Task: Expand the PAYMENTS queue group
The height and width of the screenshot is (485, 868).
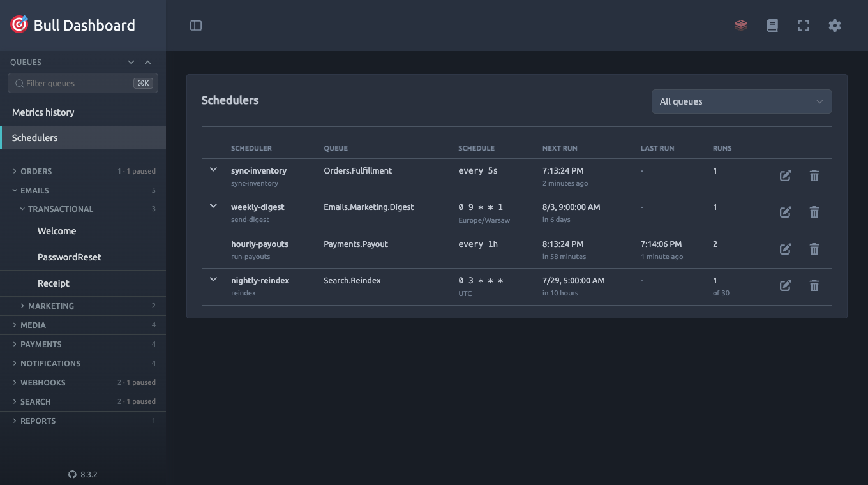Action: pyautogui.click(x=83, y=344)
